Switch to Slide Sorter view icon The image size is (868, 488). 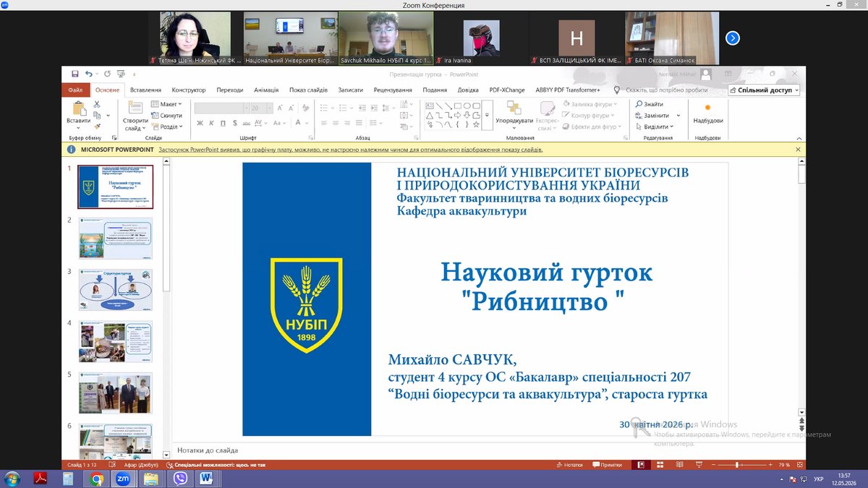660,465
